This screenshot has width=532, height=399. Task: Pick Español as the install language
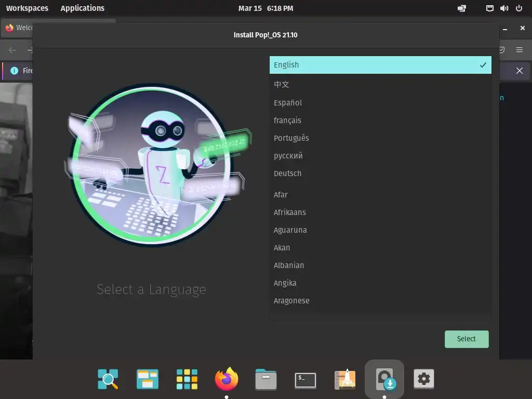[x=380, y=103]
